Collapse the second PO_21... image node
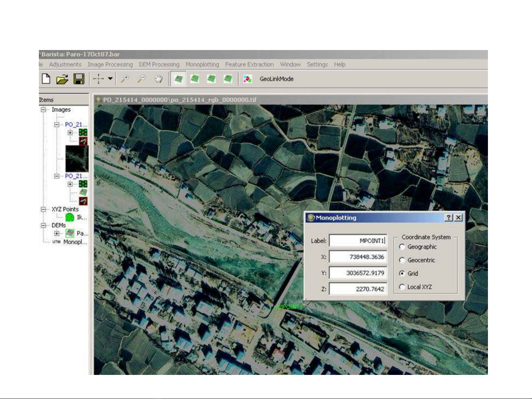This screenshot has height=399, width=532. pos(57,176)
